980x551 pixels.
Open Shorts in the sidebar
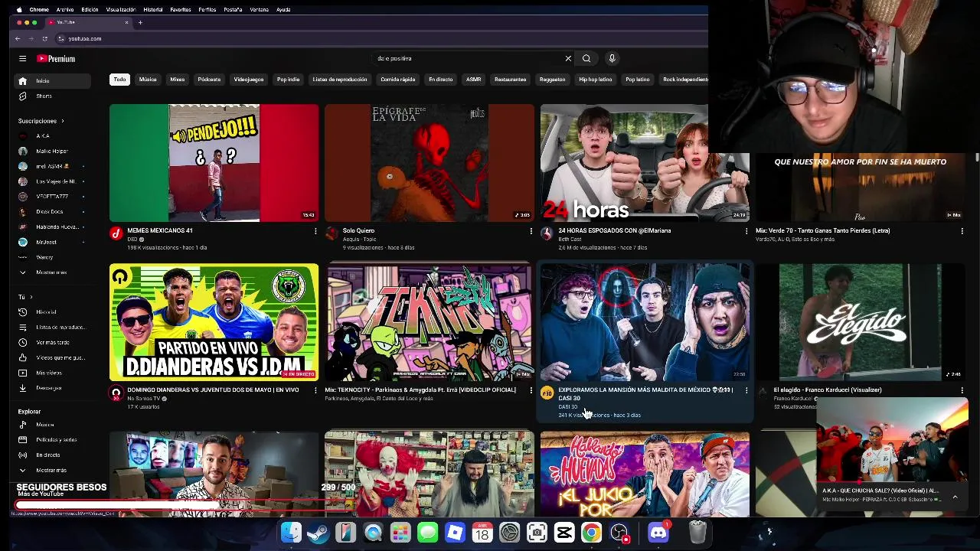(x=53, y=96)
